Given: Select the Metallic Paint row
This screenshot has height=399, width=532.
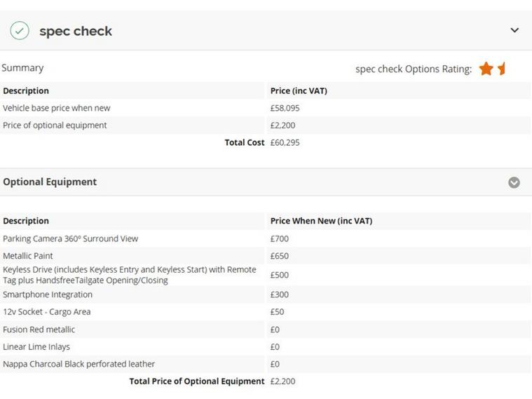Looking at the screenshot, I should pyautogui.click(x=28, y=256).
